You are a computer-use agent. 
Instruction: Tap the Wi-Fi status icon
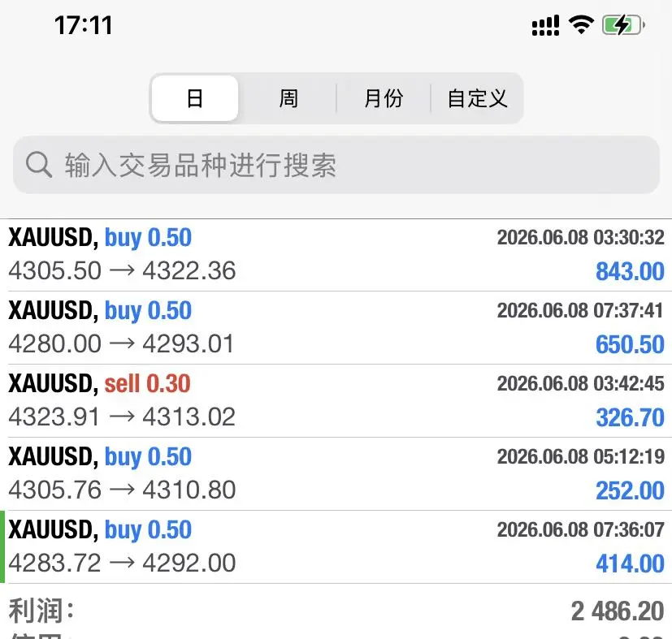[x=581, y=25]
